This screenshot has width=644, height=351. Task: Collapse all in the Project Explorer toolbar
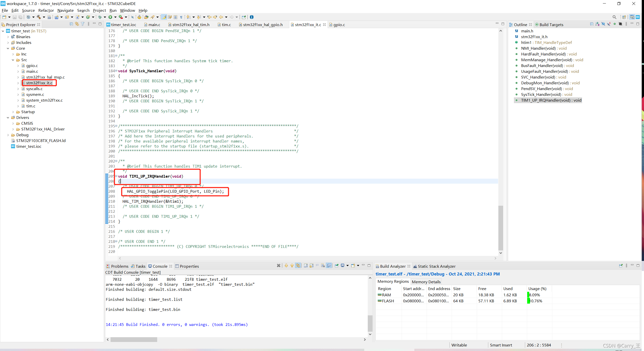(x=71, y=24)
